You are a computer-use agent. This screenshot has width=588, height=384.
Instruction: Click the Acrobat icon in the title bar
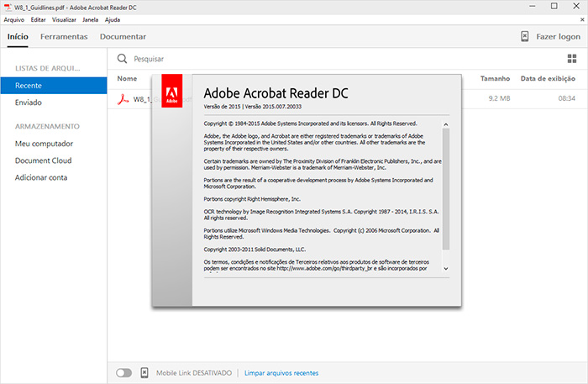coord(8,7)
